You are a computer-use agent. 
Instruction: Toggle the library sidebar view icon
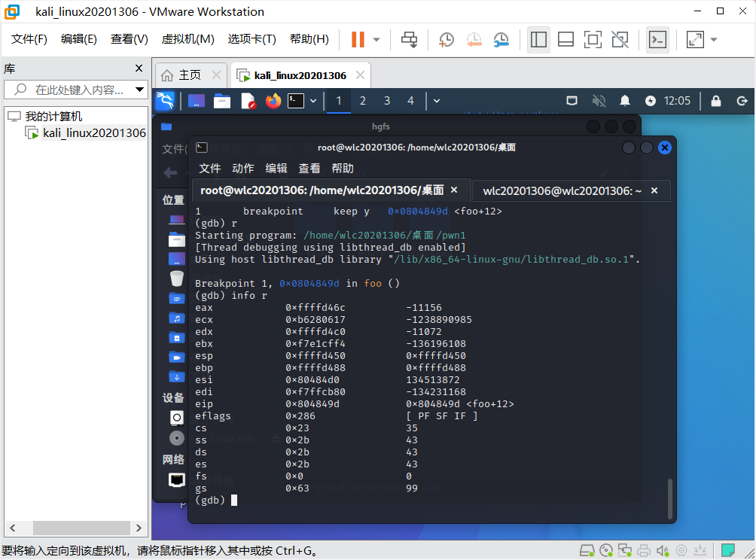538,40
